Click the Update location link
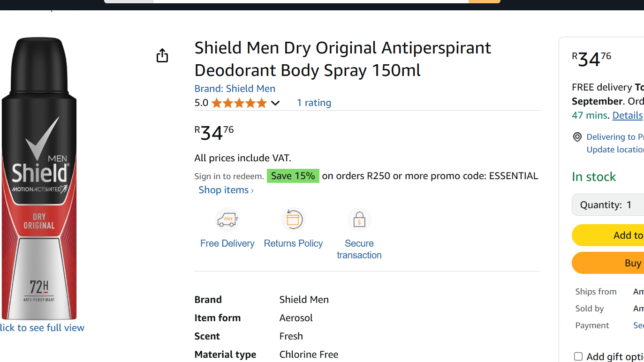The width and height of the screenshot is (644, 362). coord(615,150)
